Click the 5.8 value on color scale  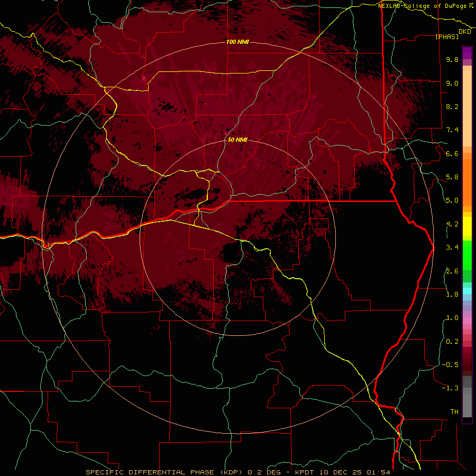click(x=452, y=177)
